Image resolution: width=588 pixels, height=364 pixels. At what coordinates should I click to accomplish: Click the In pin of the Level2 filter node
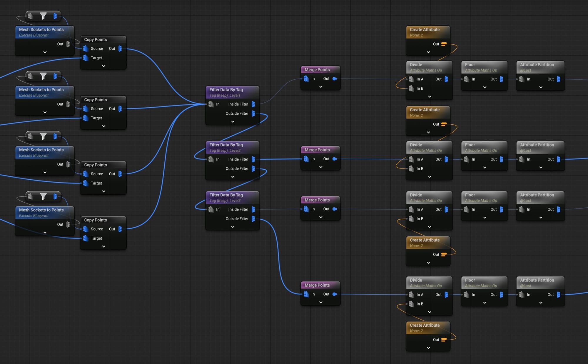[211, 159]
